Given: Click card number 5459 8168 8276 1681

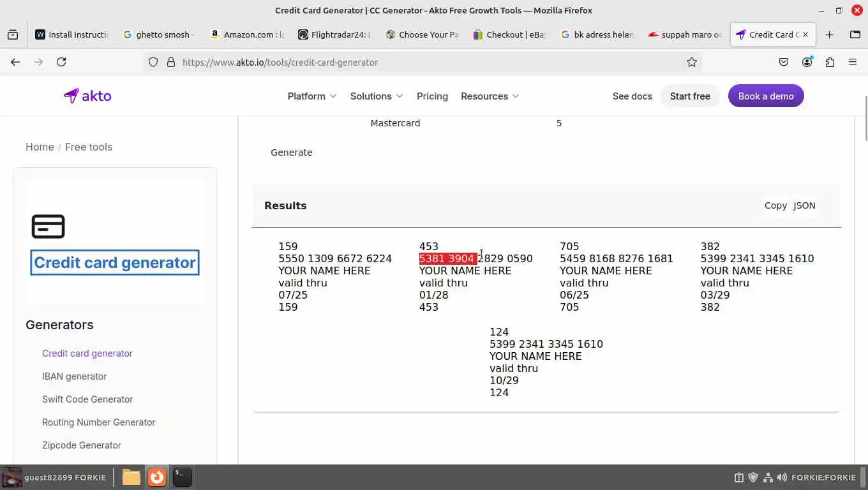Looking at the screenshot, I should 617,258.
